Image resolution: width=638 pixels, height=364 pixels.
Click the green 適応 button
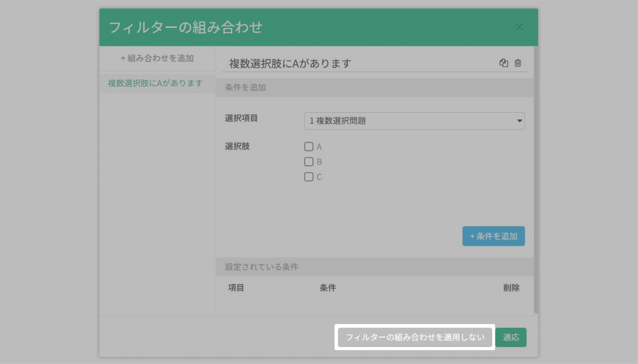(511, 337)
